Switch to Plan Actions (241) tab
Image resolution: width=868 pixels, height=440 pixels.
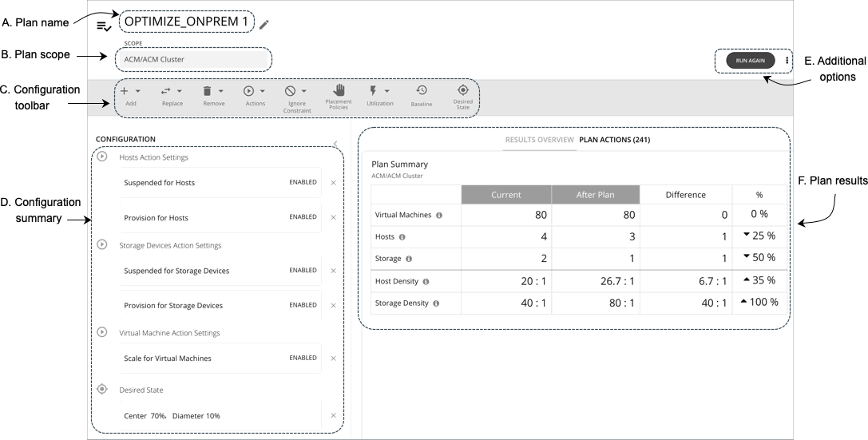614,140
